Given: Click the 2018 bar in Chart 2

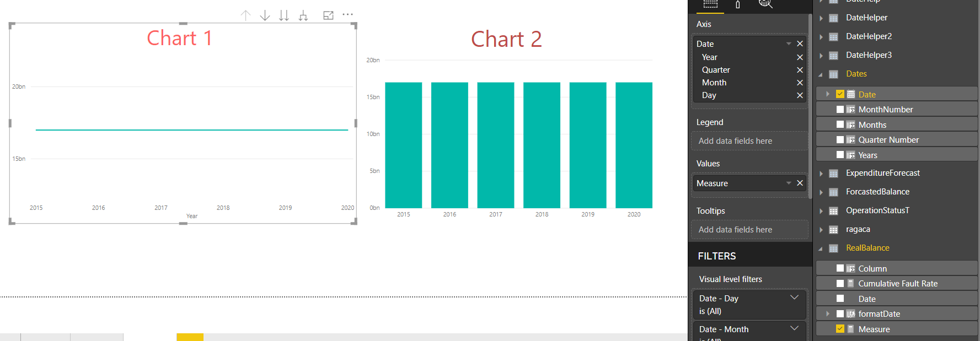Looking at the screenshot, I should tap(542, 145).
